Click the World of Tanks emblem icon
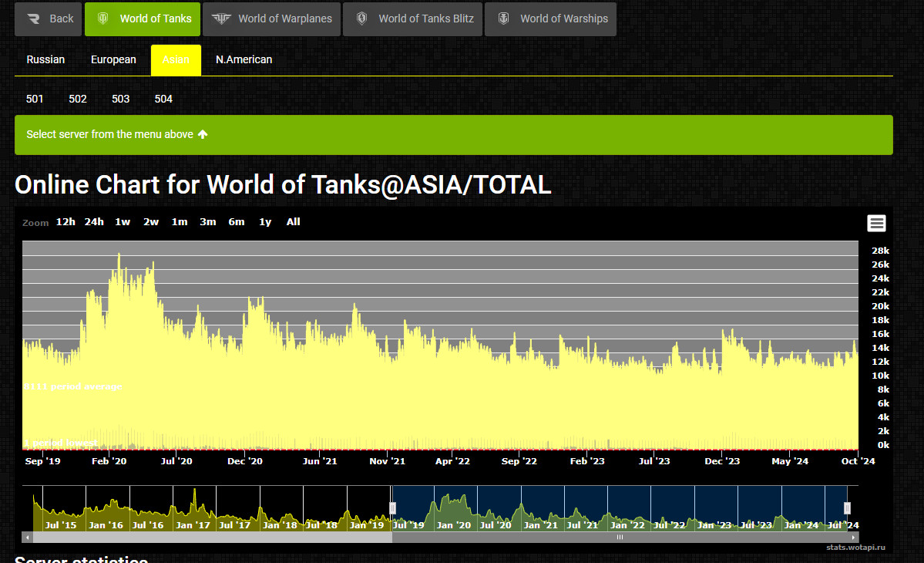924x563 pixels. pyautogui.click(x=103, y=19)
